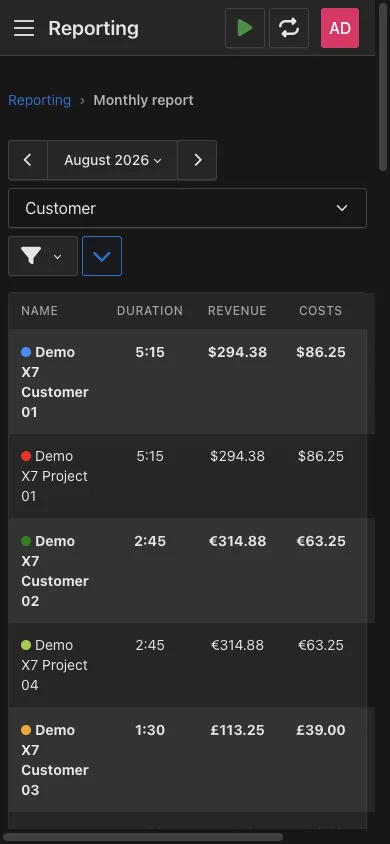Sort by NAME column header
Viewport: 390px width, 844px height.
[x=39, y=311]
